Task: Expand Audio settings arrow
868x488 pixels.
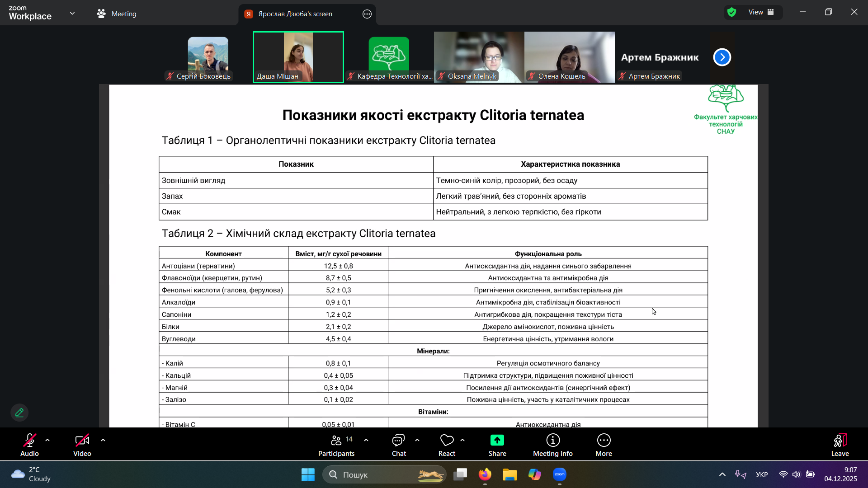Action: pyautogui.click(x=47, y=440)
